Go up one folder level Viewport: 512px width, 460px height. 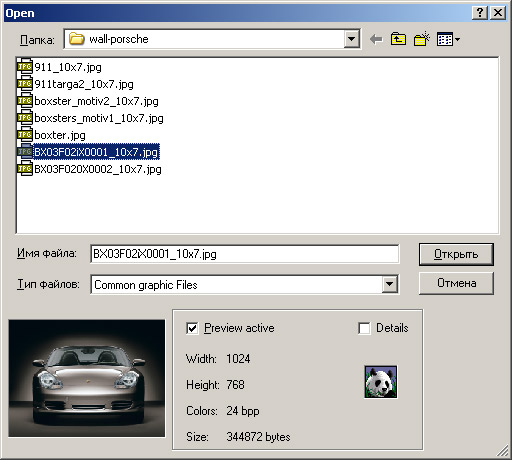coord(398,39)
